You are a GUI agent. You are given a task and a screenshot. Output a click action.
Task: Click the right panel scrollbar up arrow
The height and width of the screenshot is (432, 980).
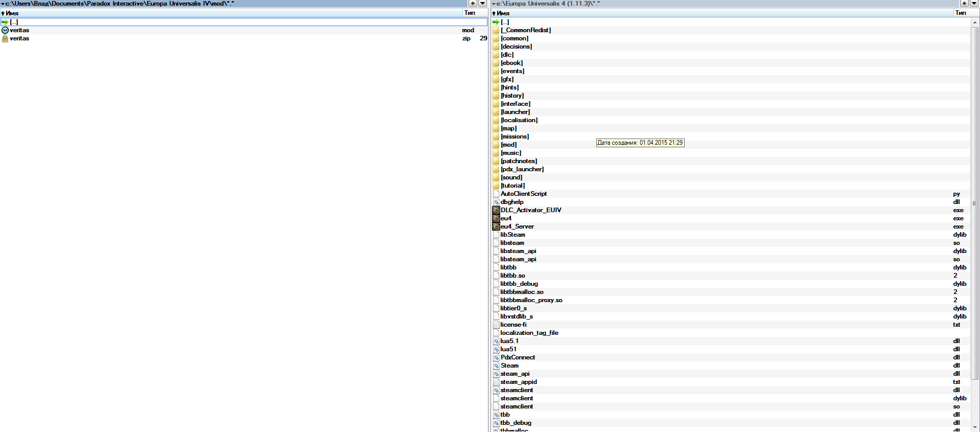pyautogui.click(x=975, y=22)
